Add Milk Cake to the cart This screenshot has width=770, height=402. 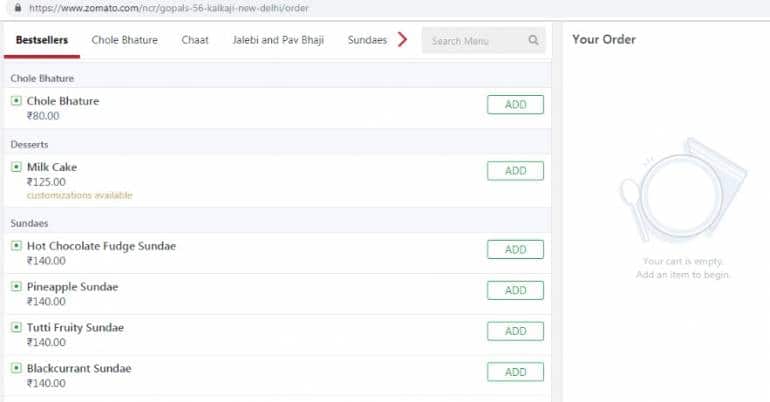pyautogui.click(x=515, y=171)
